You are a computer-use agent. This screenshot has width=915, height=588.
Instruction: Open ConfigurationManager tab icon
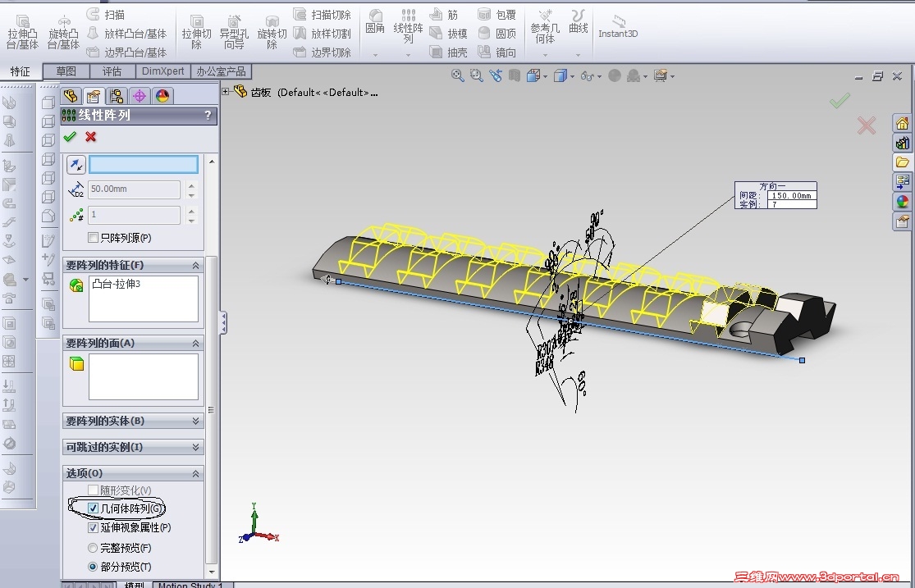[117, 96]
